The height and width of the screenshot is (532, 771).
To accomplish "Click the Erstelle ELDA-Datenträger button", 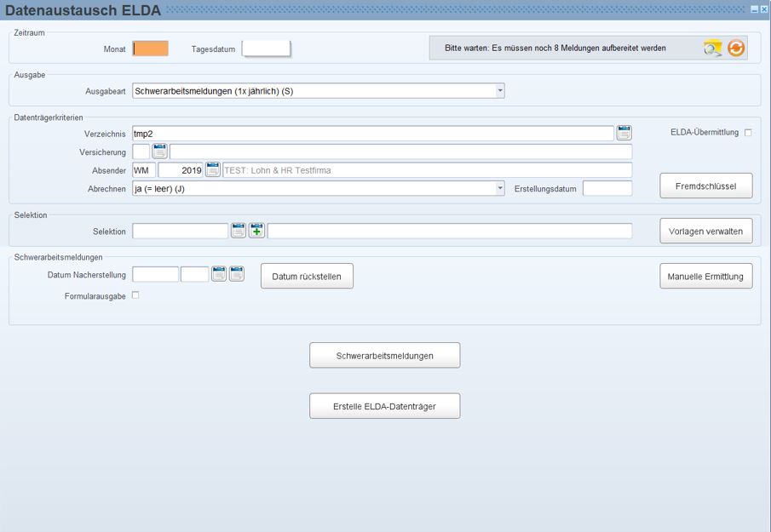I will pyautogui.click(x=384, y=406).
